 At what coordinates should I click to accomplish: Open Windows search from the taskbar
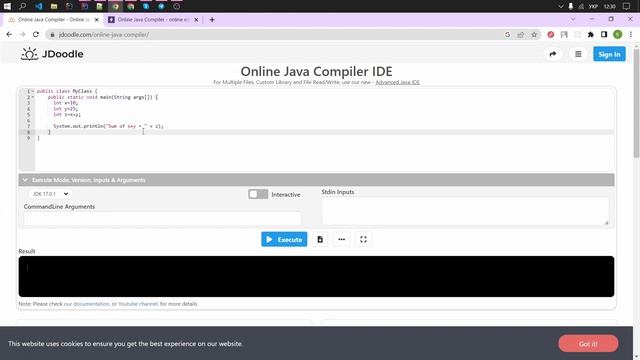tap(22, 6)
